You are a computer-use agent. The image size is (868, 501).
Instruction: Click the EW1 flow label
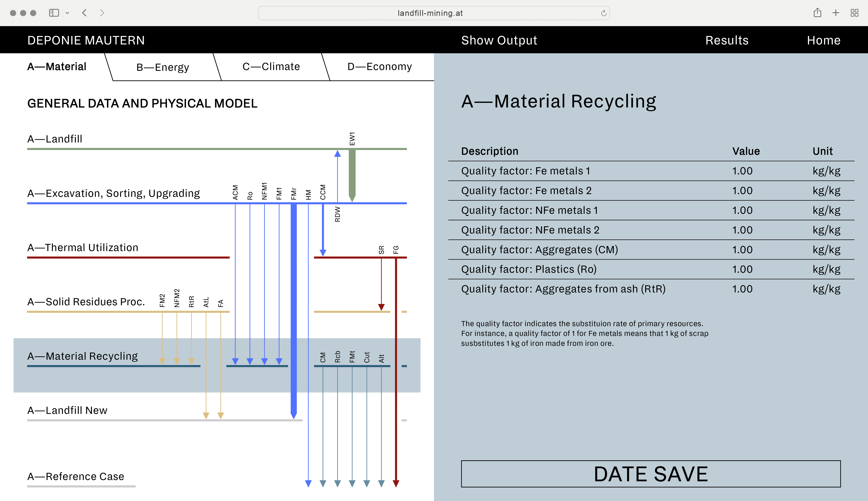pyautogui.click(x=352, y=139)
